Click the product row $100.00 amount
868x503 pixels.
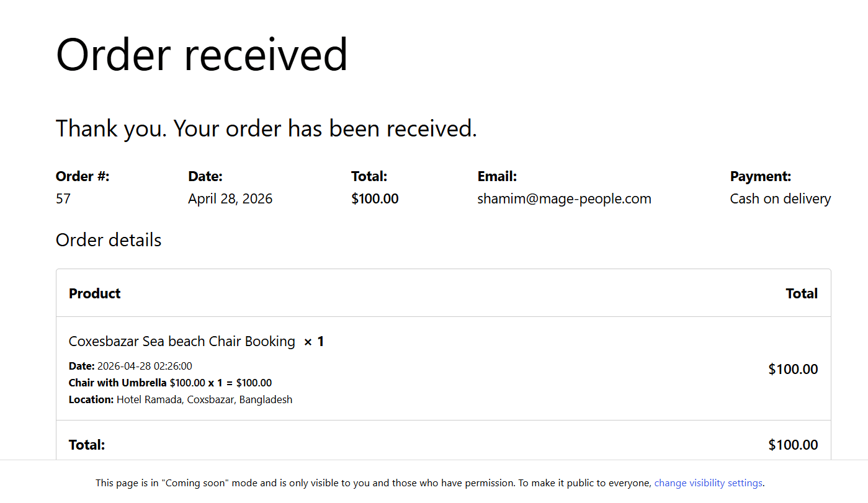[x=793, y=370]
